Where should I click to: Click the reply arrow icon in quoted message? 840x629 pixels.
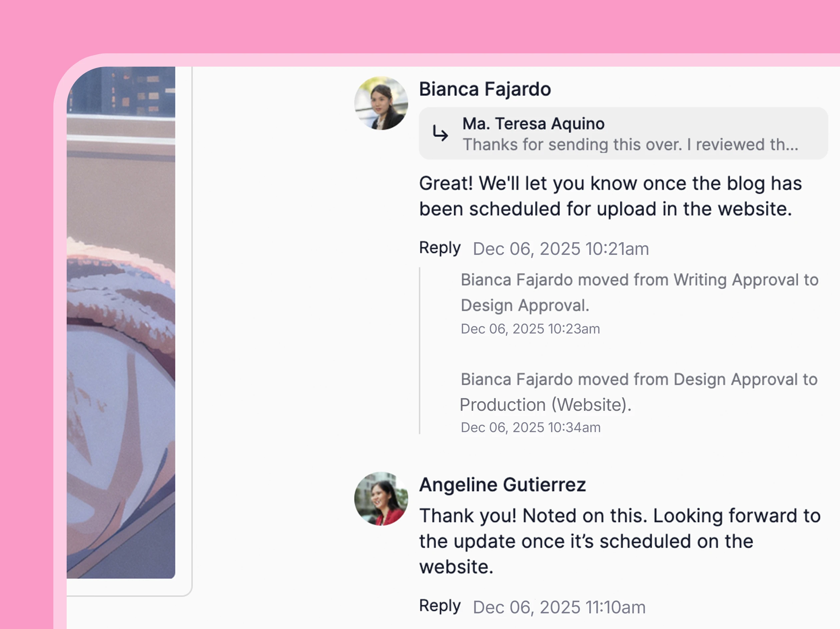pyautogui.click(x=440, y=133)
